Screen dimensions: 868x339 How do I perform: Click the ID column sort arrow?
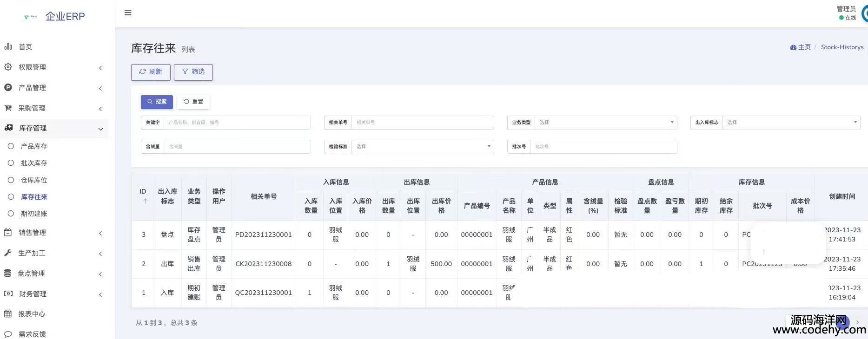[x=145, y=201]
